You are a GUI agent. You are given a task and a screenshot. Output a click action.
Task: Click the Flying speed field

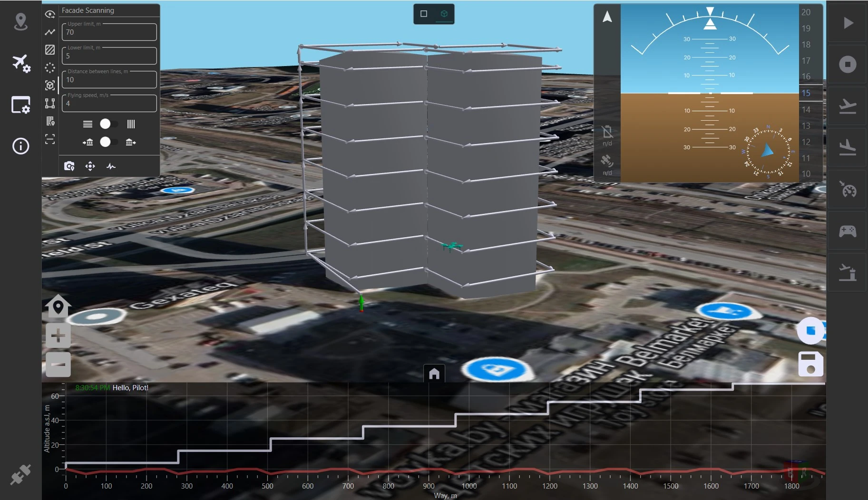point(109,103)
